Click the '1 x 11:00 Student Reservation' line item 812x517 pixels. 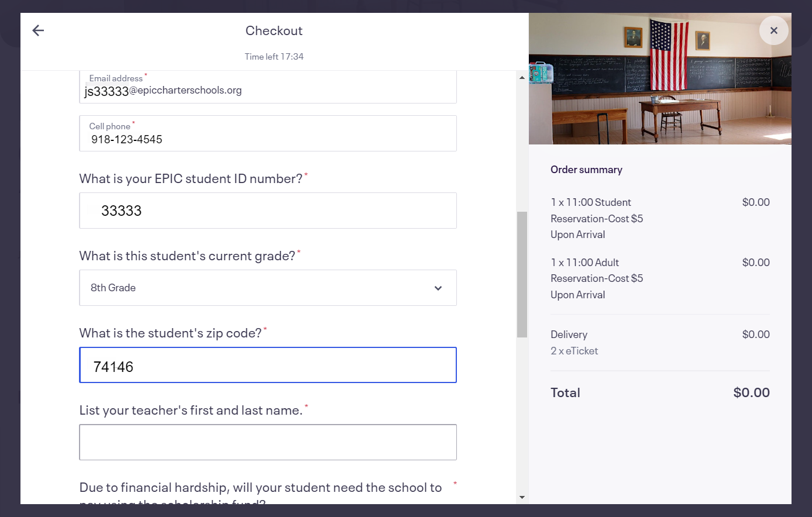click(x=597, y=218)
